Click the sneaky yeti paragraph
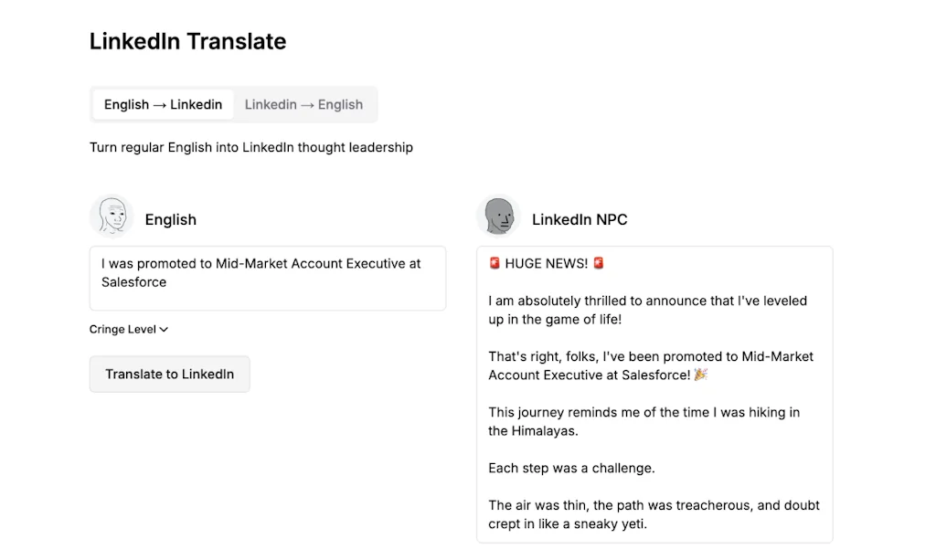 (x=654, y=514)
